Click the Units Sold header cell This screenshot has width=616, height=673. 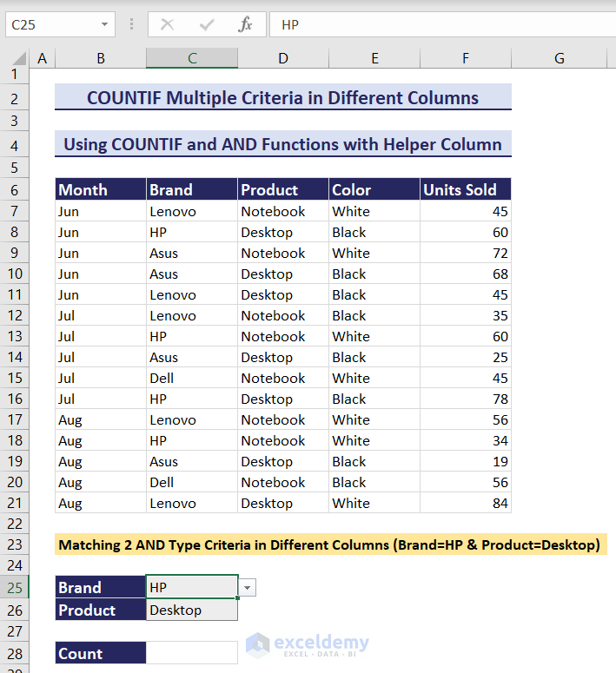click(x=466, y=189)
